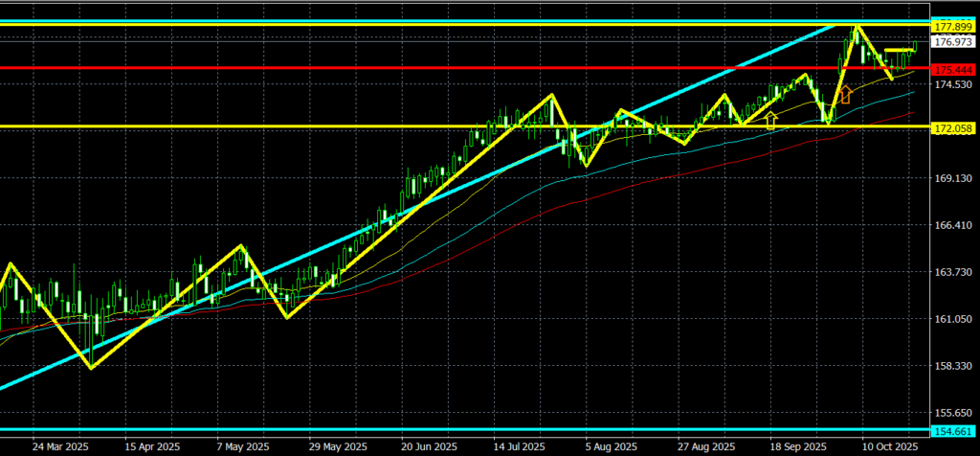The image size is (980, 456).
Task: Click the orange up arrow marker
Action: pos(845,94)
